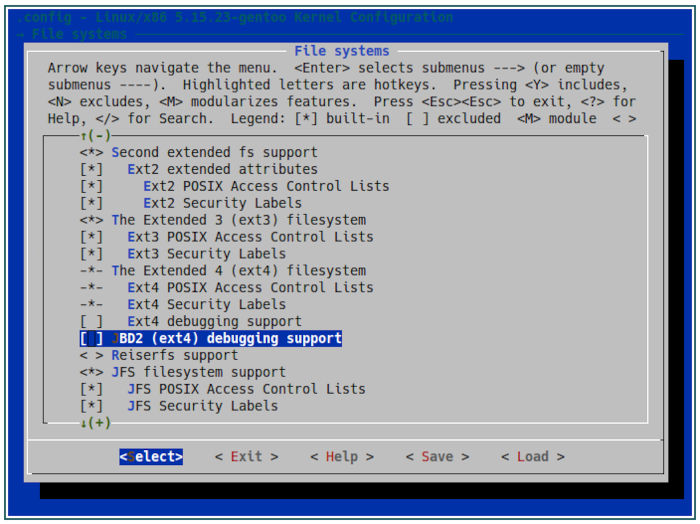The height and width of the screenshot is (524, 700).
Task: Click the Save button
Action: click(x=438, y=457)
